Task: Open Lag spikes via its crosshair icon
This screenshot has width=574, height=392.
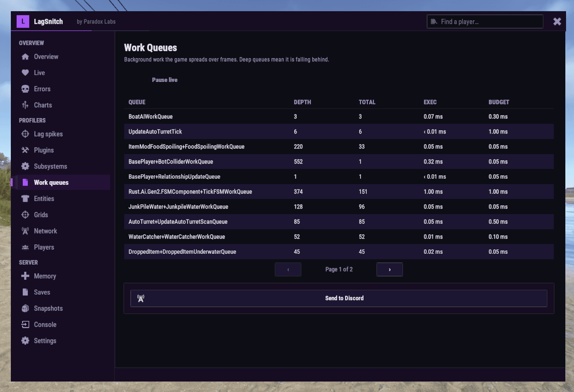Action: pos(25,134)
